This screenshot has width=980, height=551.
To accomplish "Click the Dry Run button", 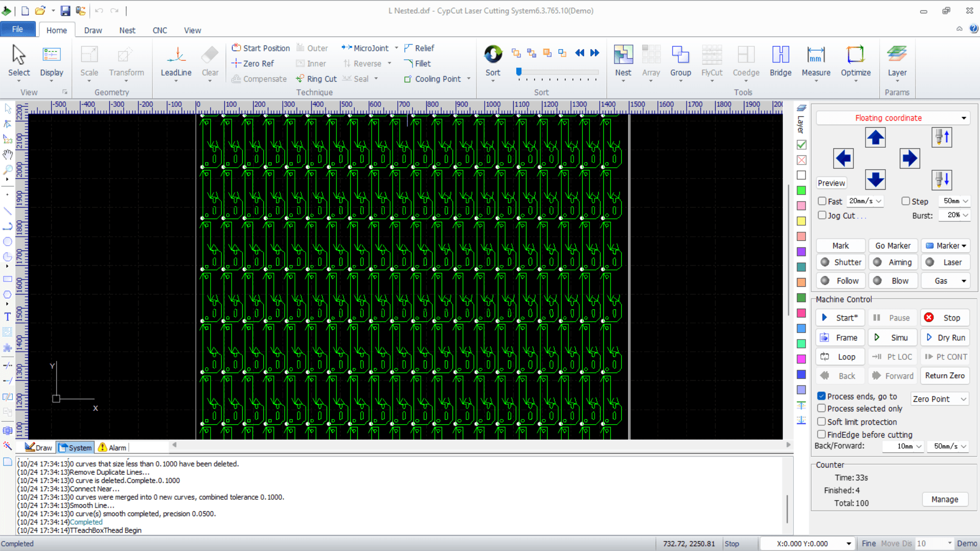I will (x=945, y=337).
